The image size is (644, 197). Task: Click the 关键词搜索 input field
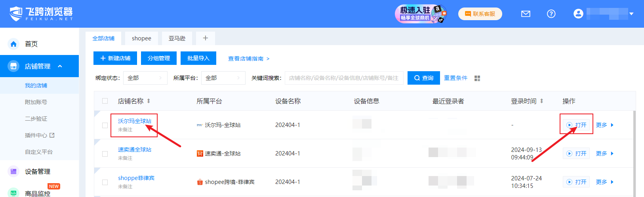[x=343, y=78]
